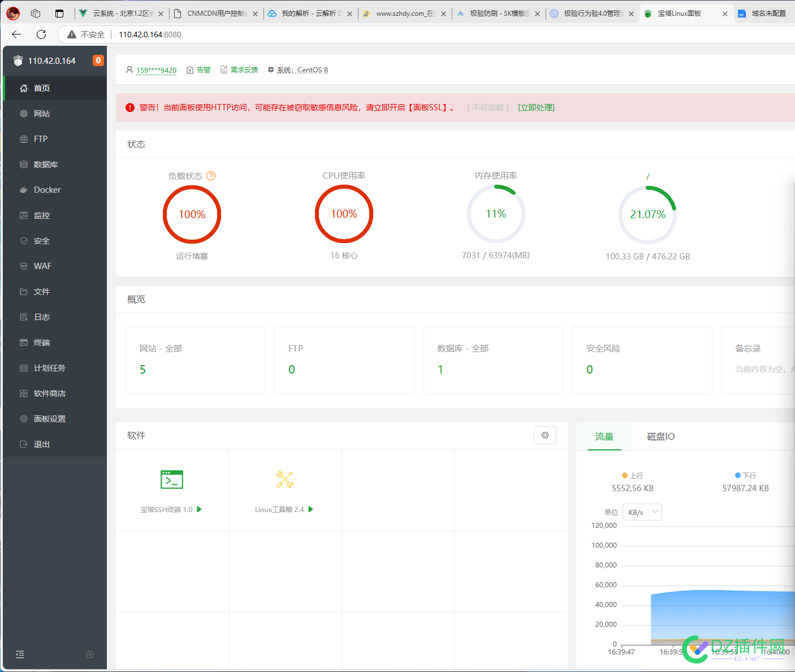Collapse sidebar with bottom menu-fold icon
Image resolution: width=795 pixels, height=672 pixels.
coord(20,654)
